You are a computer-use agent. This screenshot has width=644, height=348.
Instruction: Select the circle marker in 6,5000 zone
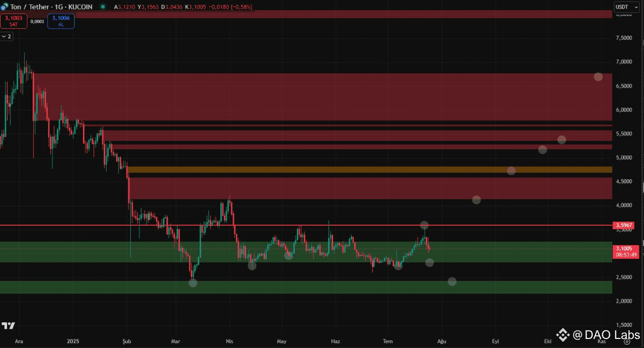[598, 77]
